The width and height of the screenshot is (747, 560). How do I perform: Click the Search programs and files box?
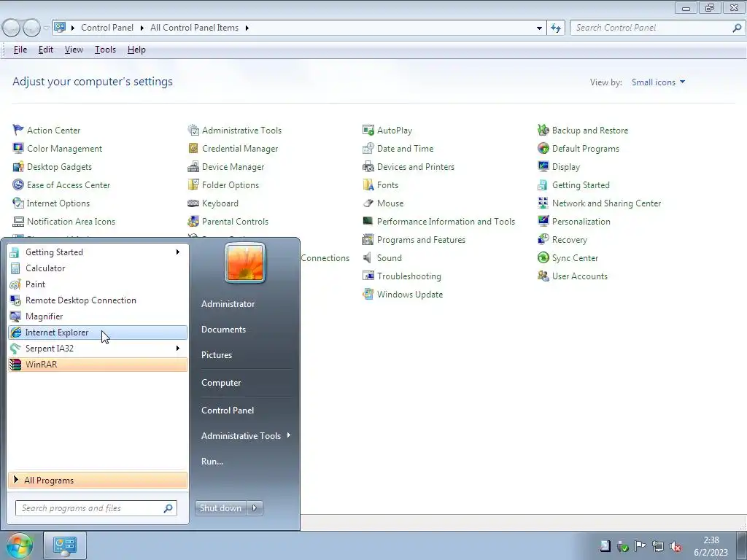[x=96, y=508]
